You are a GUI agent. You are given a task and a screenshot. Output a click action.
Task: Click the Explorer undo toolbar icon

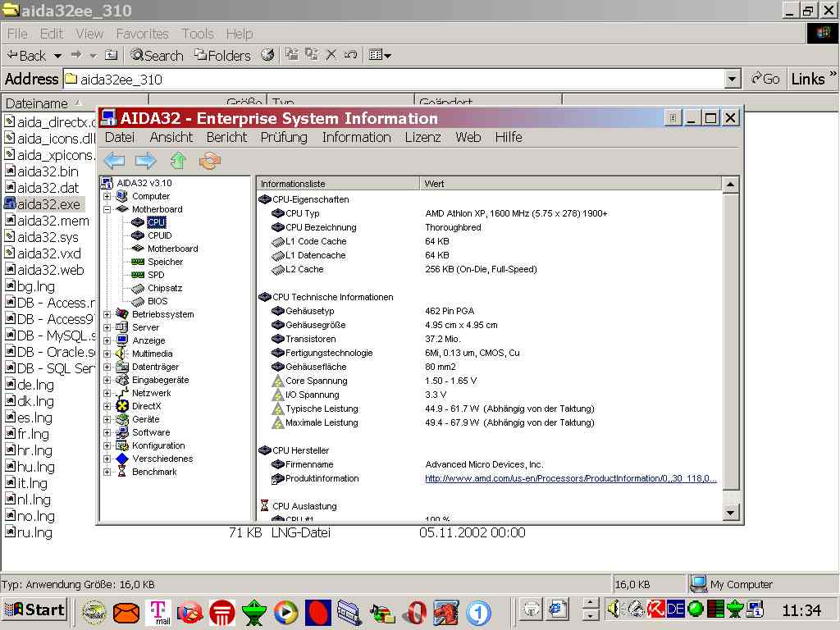pos(350,55)
